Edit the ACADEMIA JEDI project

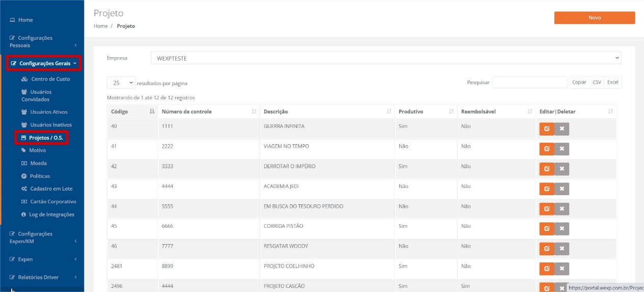tap(546, 189)
